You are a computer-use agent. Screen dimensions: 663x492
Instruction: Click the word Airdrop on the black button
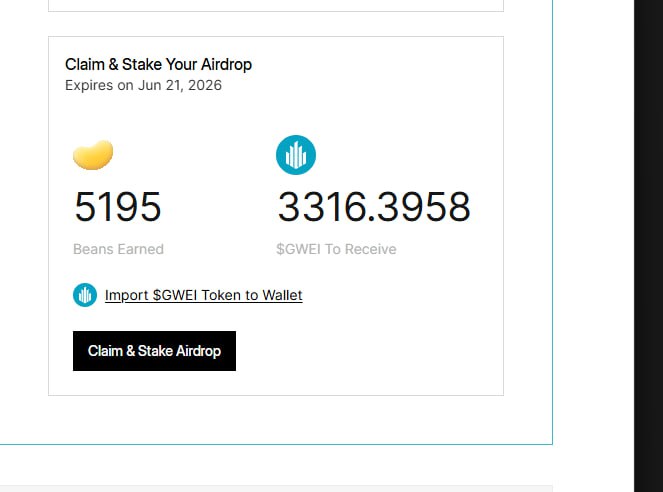pos(198,351)
